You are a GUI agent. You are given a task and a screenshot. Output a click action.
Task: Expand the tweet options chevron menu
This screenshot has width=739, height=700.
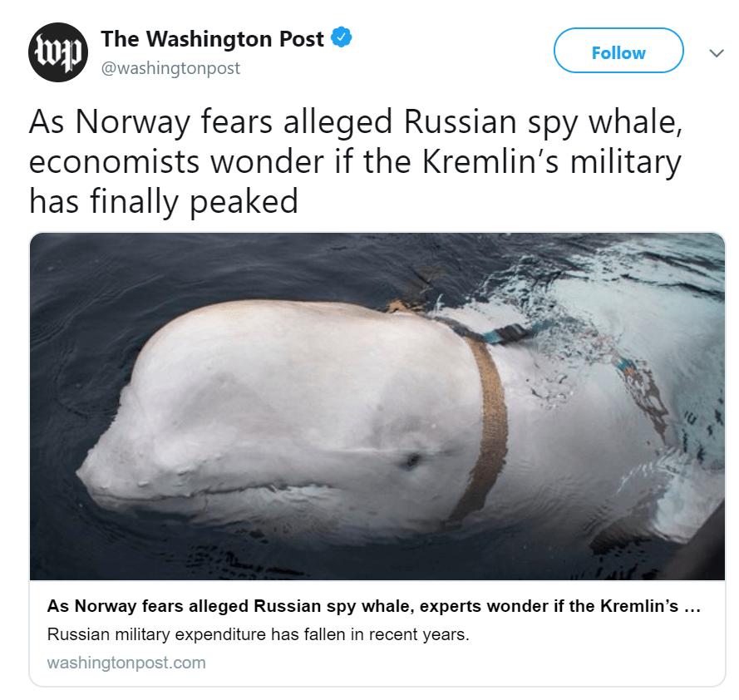(717, 53)
